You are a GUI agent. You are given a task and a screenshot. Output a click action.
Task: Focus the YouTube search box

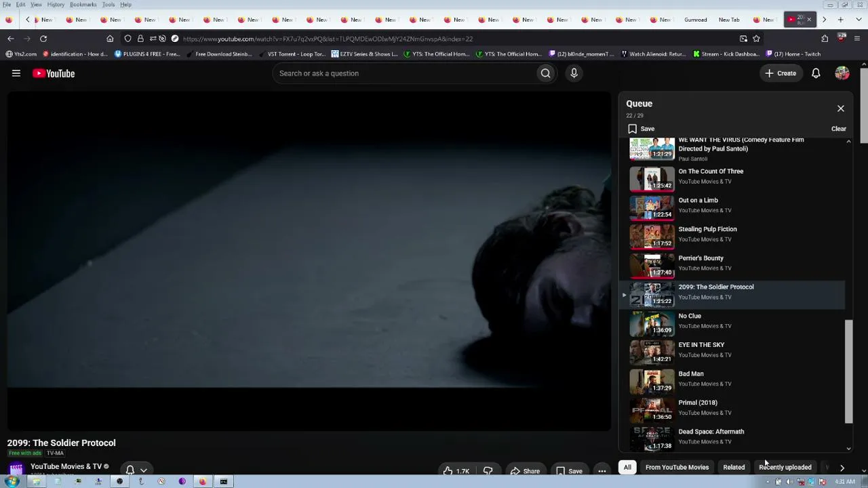403,73
